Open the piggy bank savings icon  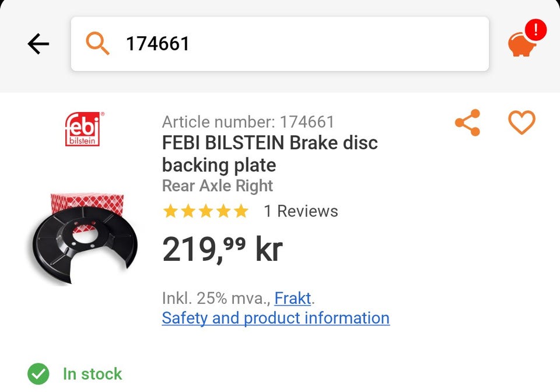pos(521,44)
